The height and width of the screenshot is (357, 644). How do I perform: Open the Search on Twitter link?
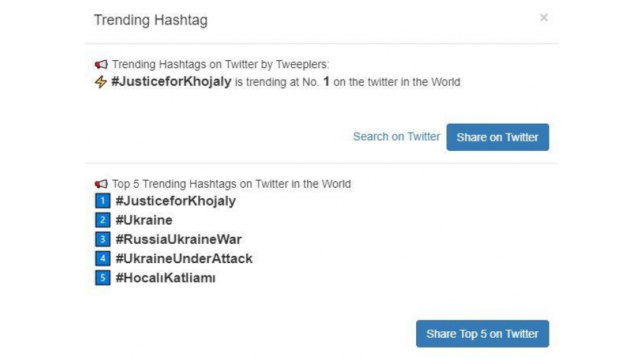coord(396,137)
